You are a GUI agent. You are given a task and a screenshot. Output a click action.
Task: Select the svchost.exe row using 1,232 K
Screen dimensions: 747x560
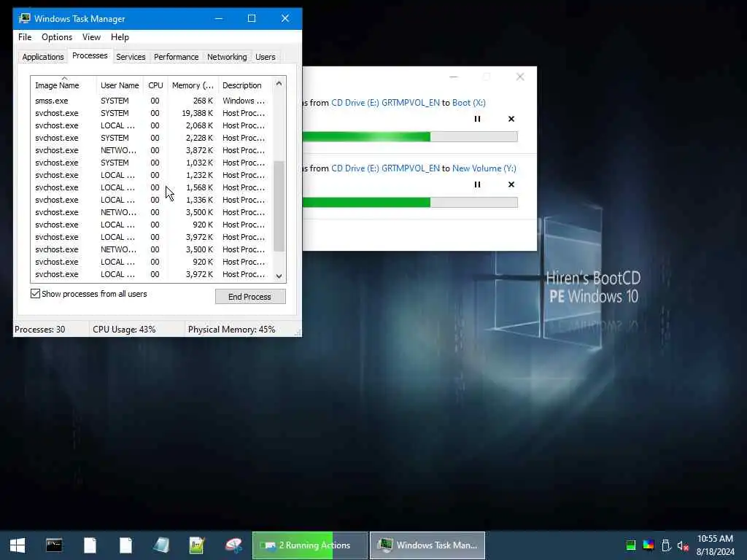click(152, 175)
